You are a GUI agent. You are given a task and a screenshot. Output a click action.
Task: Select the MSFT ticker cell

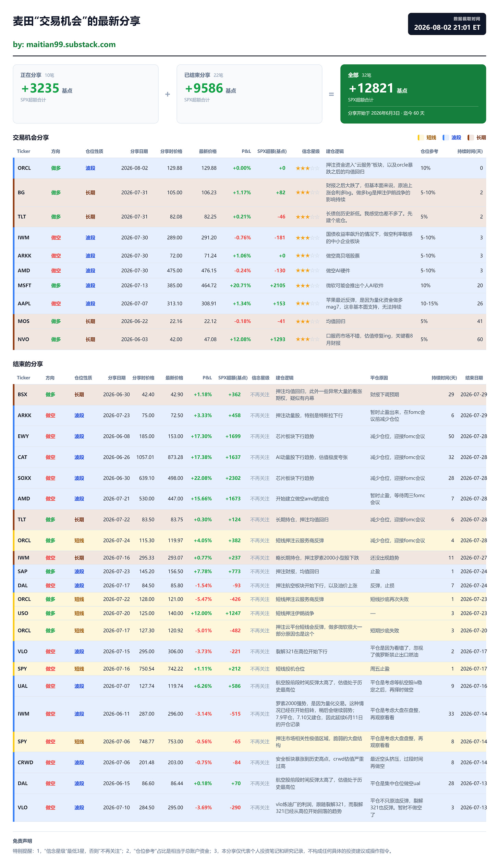point(24,285)
